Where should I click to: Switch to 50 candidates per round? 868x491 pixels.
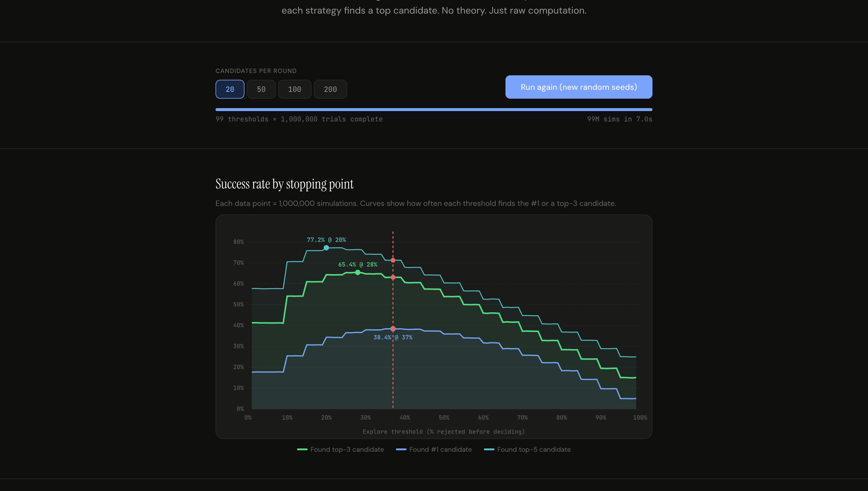pos(261,89)
